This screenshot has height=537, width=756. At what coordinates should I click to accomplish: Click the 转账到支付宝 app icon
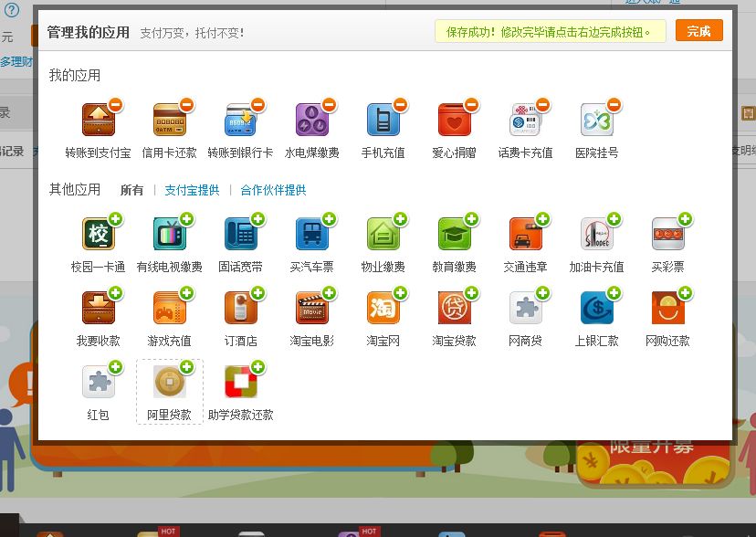tap(99, 120)
